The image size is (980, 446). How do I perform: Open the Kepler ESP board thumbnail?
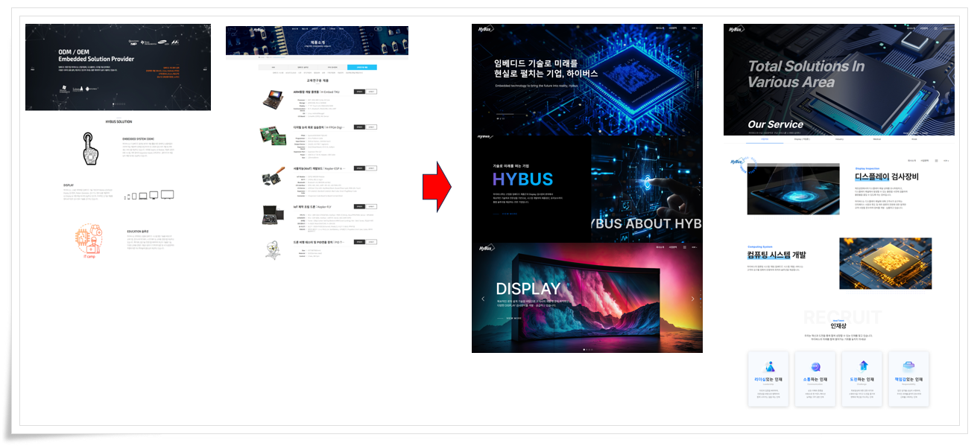(x=274, y=176)
